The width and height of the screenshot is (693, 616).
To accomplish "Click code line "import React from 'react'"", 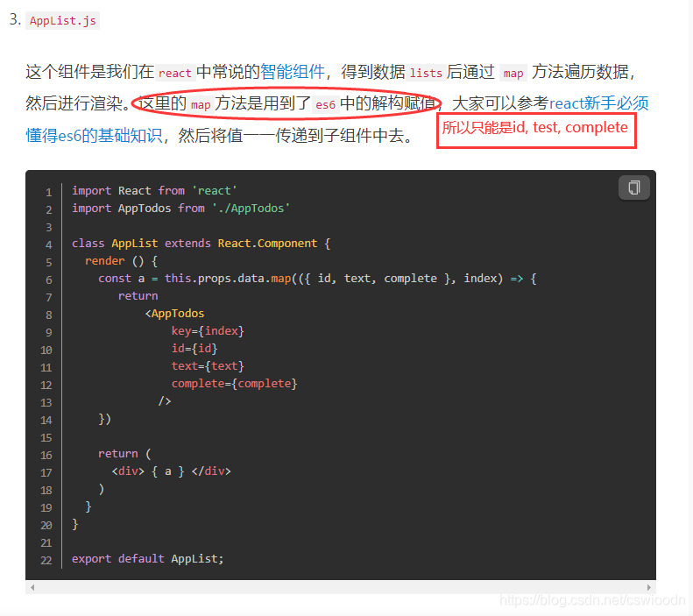I will (x=154, y=190).
